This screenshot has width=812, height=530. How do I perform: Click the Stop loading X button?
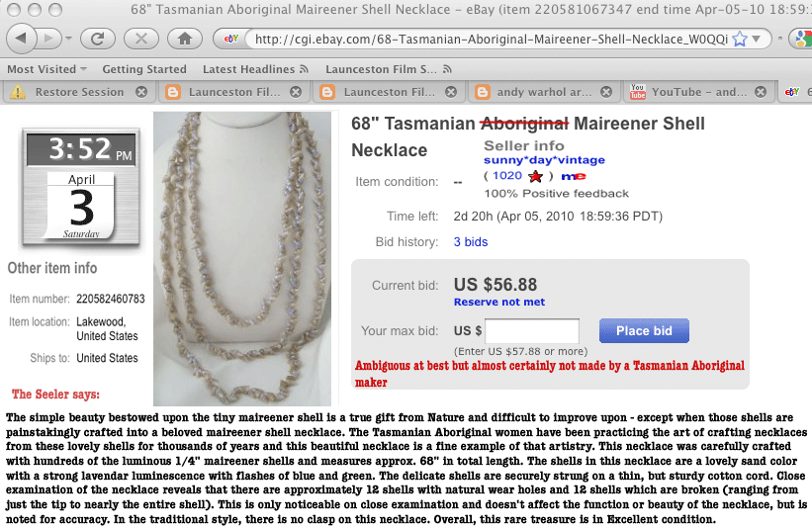click(x=140, y=39)
